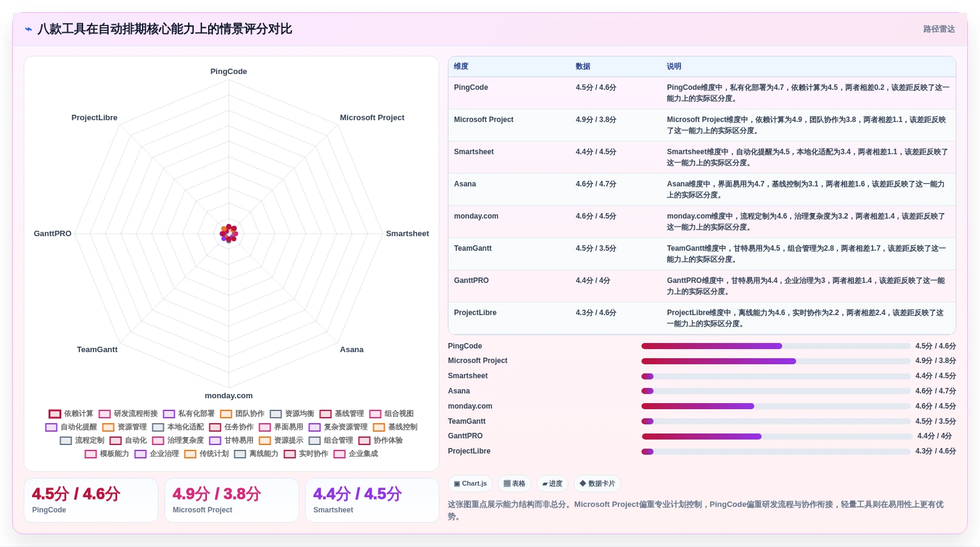
Task: Select the Microsoft Project table row name
Action: click(x=484, y=120)
